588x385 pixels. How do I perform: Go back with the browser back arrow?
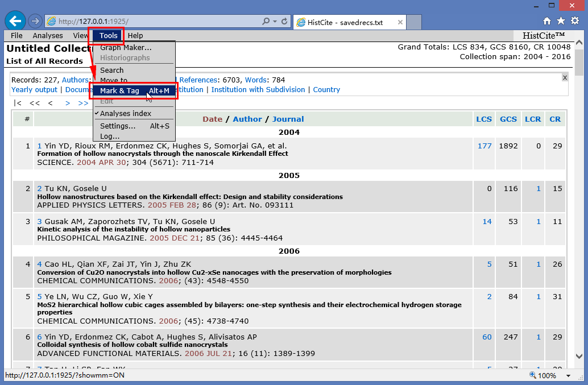click(x=15, y=21)
